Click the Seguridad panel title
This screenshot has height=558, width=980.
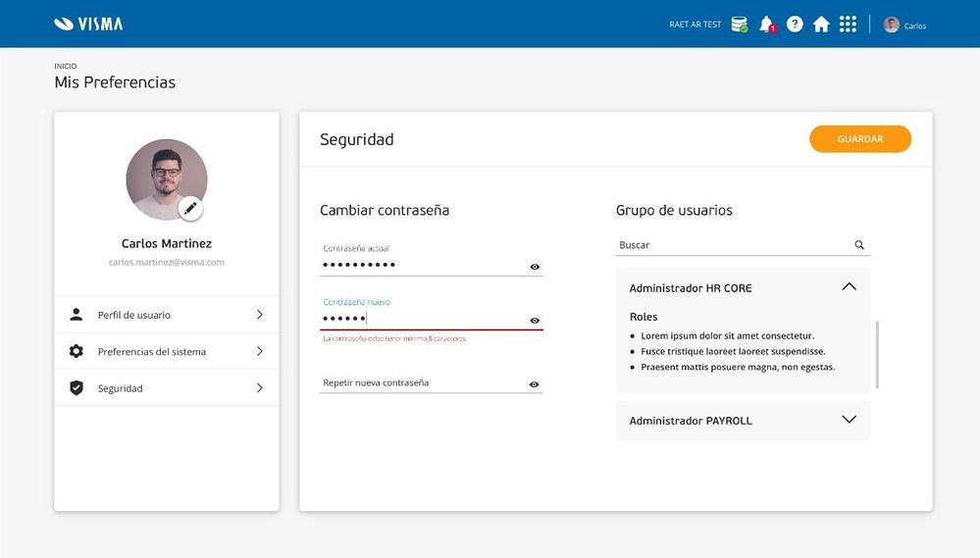(x=357, y=139)
